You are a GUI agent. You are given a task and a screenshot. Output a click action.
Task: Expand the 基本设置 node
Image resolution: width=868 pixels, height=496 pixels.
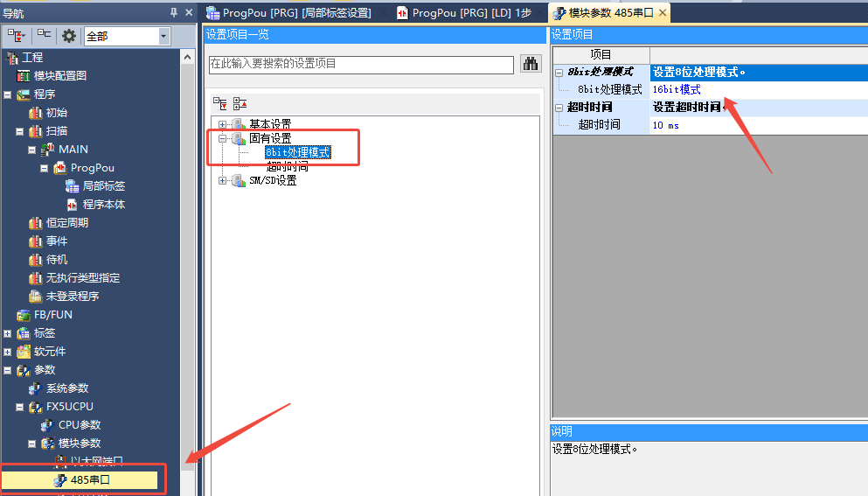click(223, 124)
